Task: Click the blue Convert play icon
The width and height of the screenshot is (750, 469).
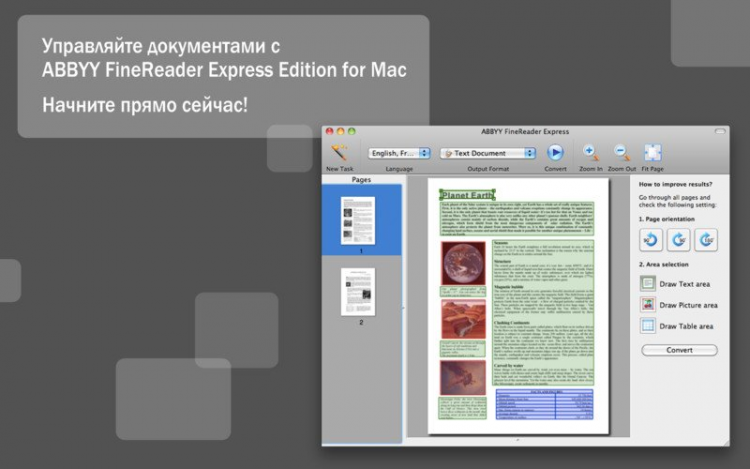Action: point(555,153)
